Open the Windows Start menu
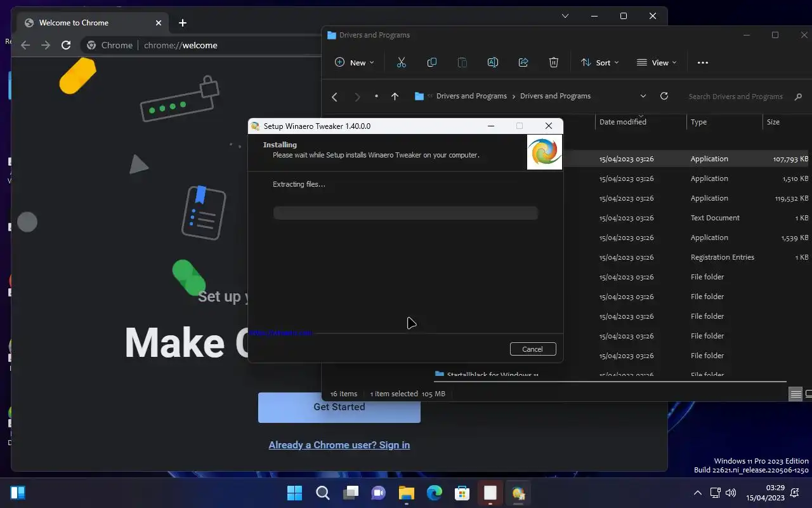Screen dimensions: 812x508 [x=294, y=493]
